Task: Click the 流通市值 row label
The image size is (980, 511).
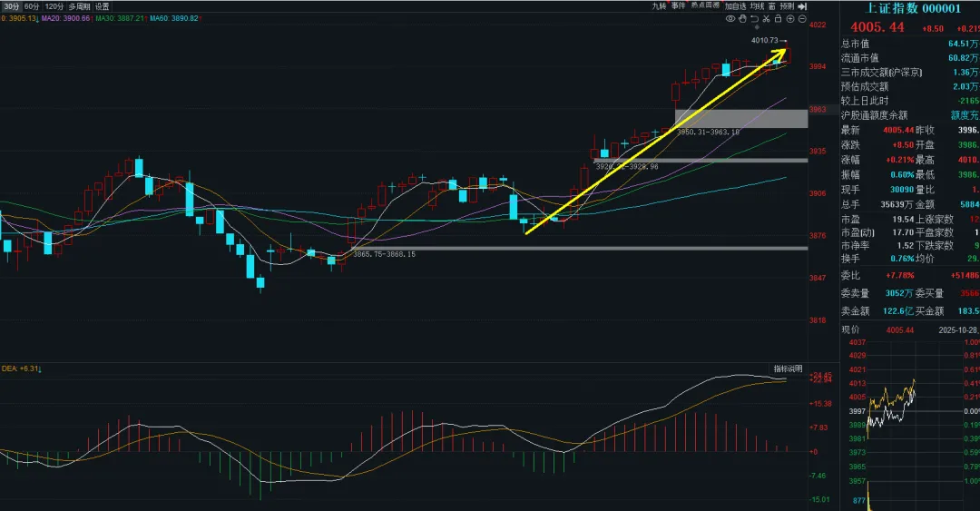Action: pos(859,58)
